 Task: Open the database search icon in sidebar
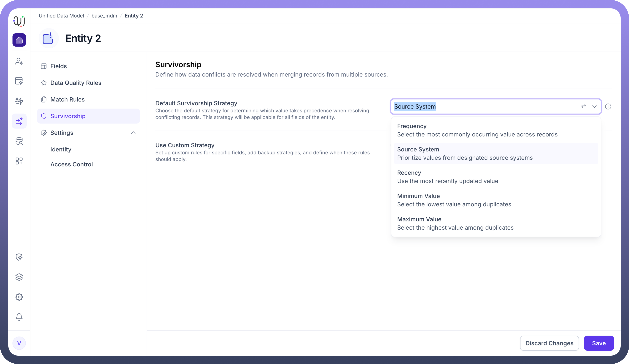[x=19, y=141]
